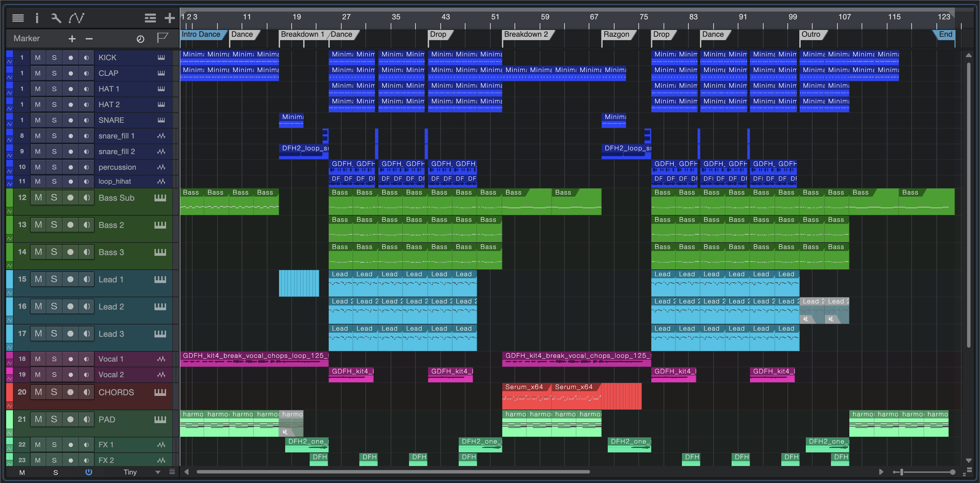The image size is (980, 483).
Task: Select the Breakdown 2 marker
Action: pos(526,34)
